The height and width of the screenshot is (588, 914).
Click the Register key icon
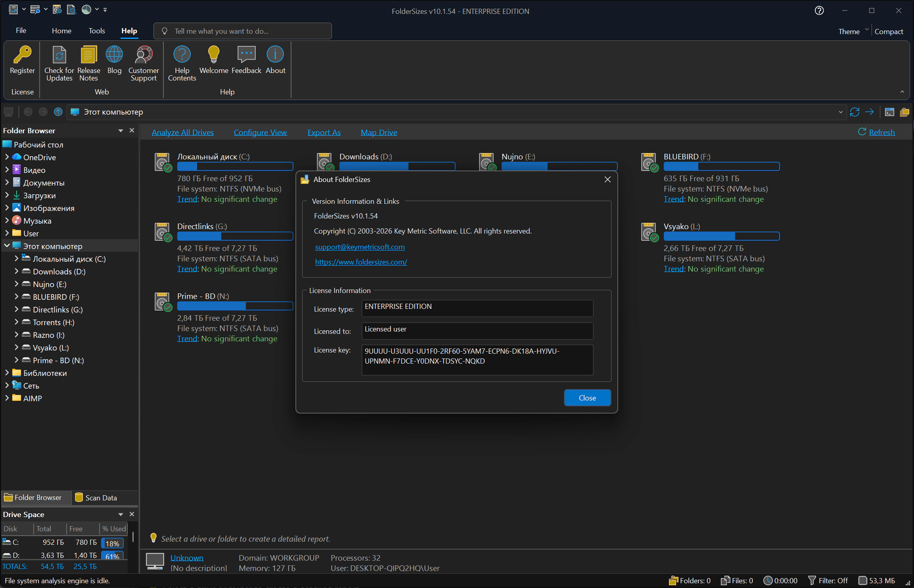(x=22, y=55)
